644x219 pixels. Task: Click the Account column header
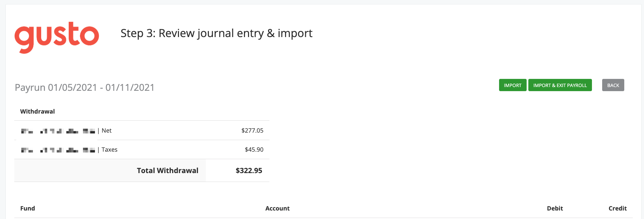click(277, 208)
